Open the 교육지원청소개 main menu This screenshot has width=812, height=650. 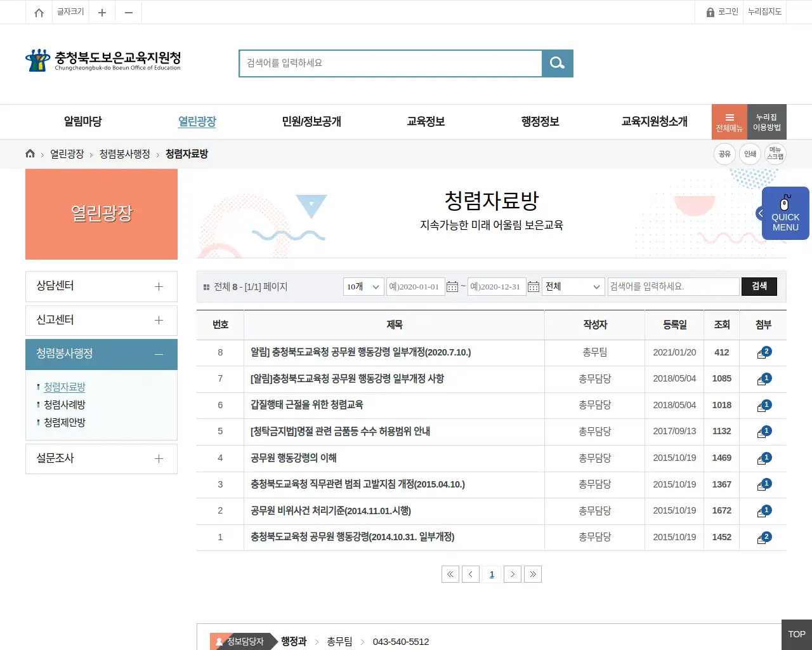pyautogui.click(x=654, y=121)
